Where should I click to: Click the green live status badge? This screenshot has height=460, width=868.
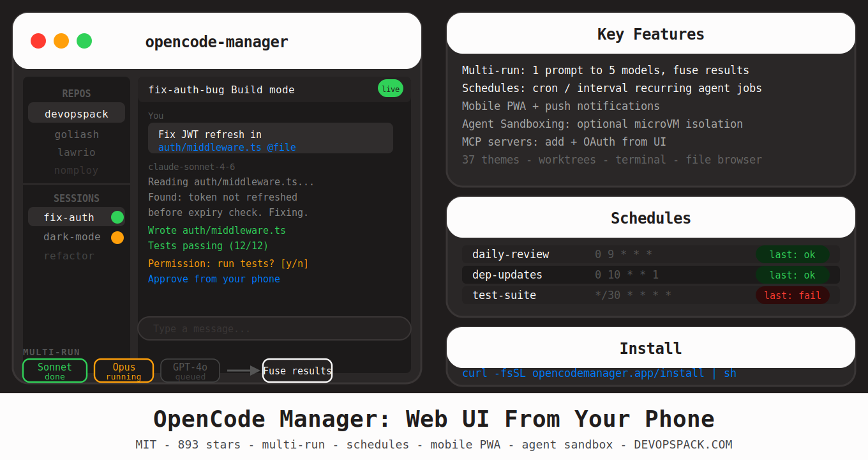point(391,89)
